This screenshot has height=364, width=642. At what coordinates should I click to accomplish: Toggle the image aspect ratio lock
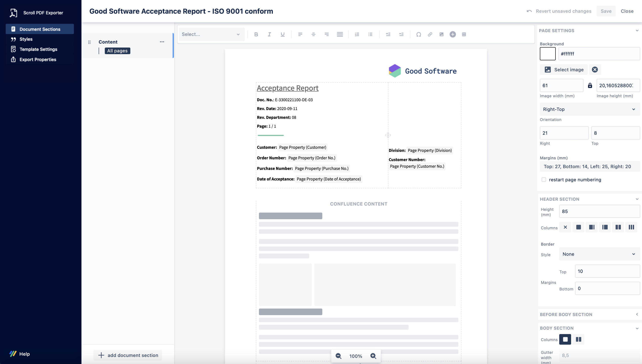click(x=590, y=86)
